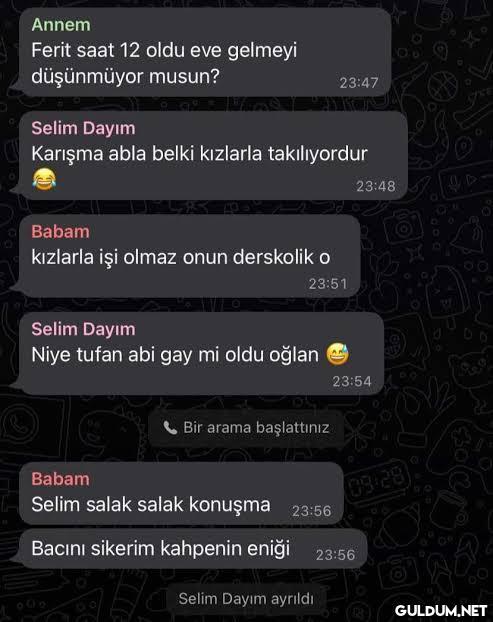Viewport: 493px width, 622px height.
Task: Select the last message sent at 23:56
Action: [x=193, y=549]
